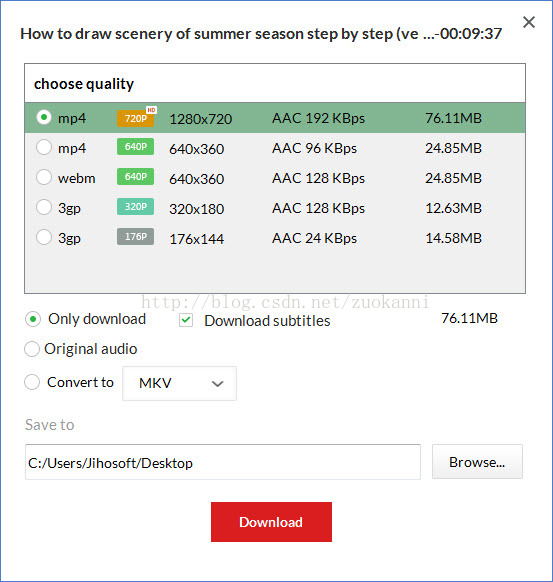Select mp4 1280x720 quality radio
This screenshot has width=553, height=582.
click(44, 117)
